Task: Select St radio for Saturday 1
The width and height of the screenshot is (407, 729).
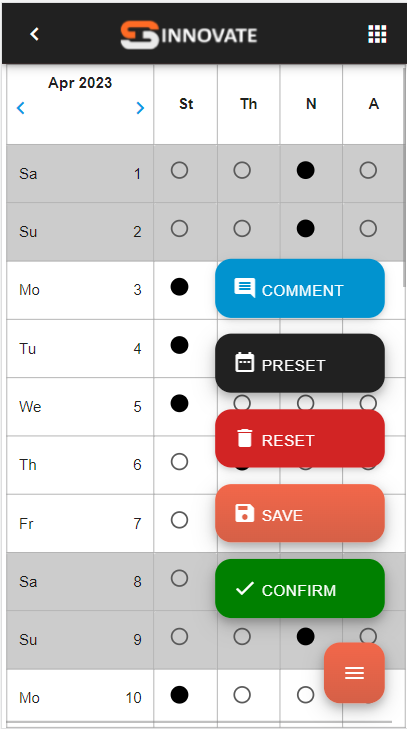Action: (x=180, y=171)
